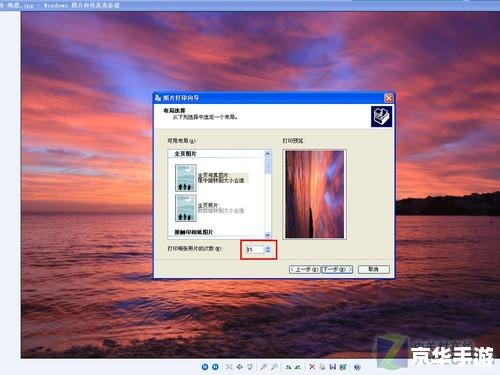Screen dimensions: 500x375
Task: Open image for editing from viewer toolbar
Action: (x=343, y=367)
